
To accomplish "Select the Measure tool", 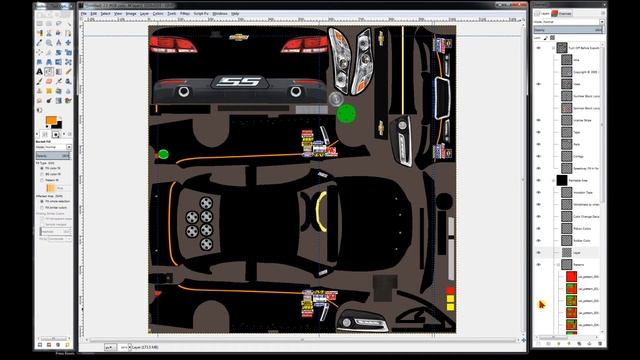I will pos(58,42).
